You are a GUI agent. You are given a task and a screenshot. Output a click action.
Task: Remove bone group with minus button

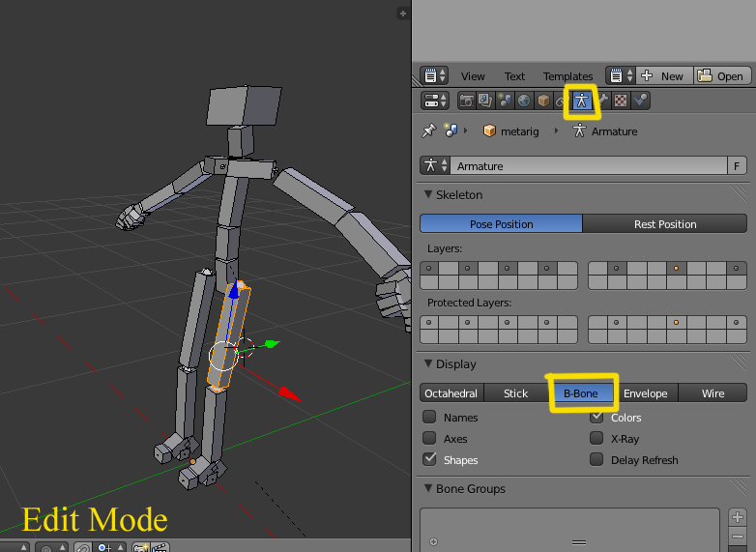click(738, 537)
